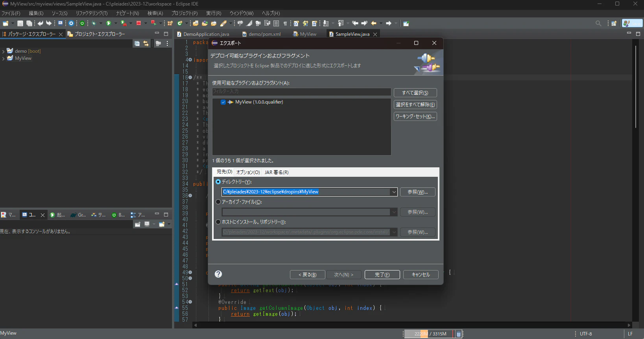Click the Save (floppy disk) toolbar icon

pyautogui.click(x=20, y=24)
